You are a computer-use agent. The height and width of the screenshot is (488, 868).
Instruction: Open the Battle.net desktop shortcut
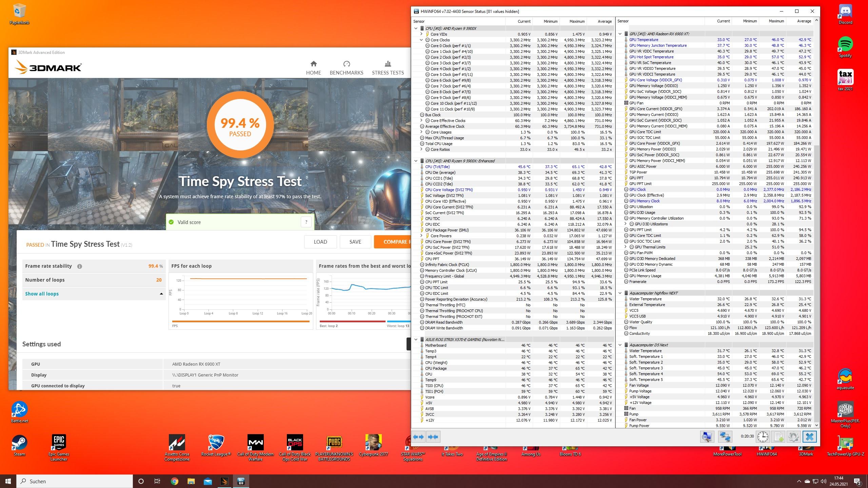coord(19,412)
